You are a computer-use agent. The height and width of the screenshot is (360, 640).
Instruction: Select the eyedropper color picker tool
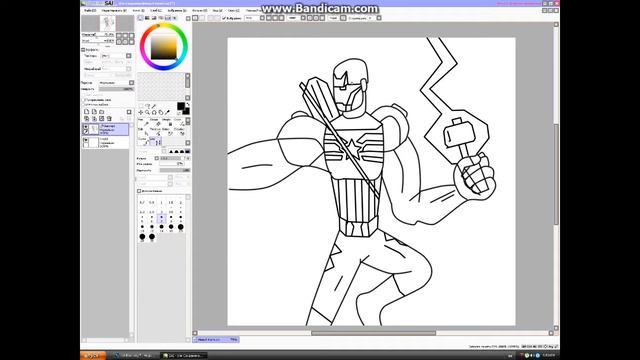(167, 112)
